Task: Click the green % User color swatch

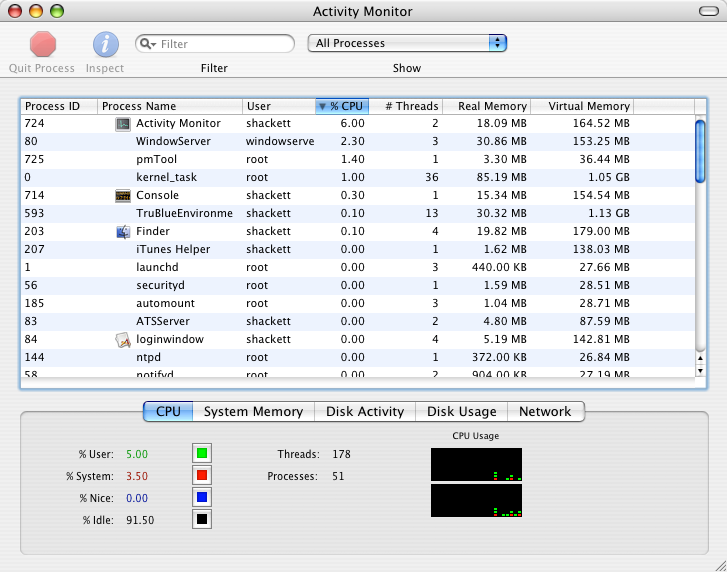Action: (201, 454)
